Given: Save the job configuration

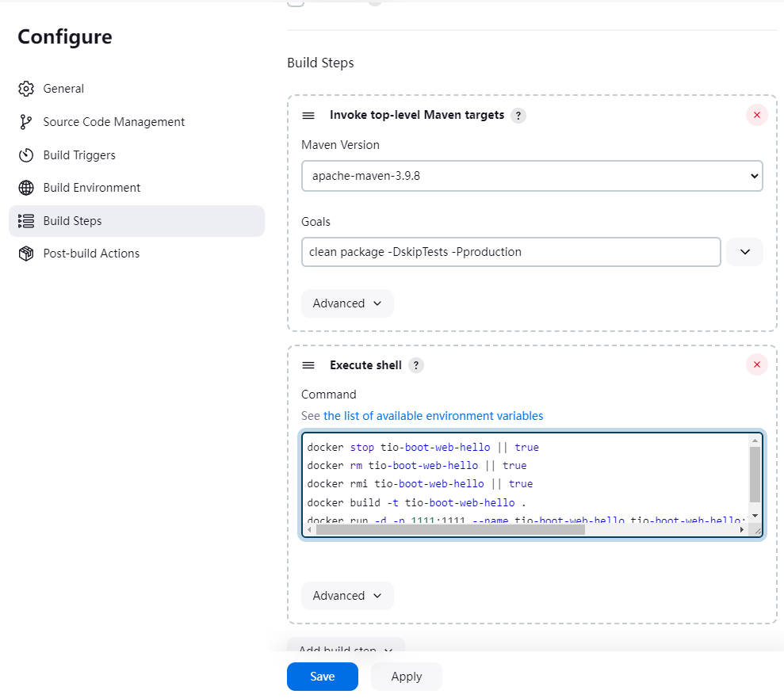Looking at the screenshot, I should click(322, 677).
